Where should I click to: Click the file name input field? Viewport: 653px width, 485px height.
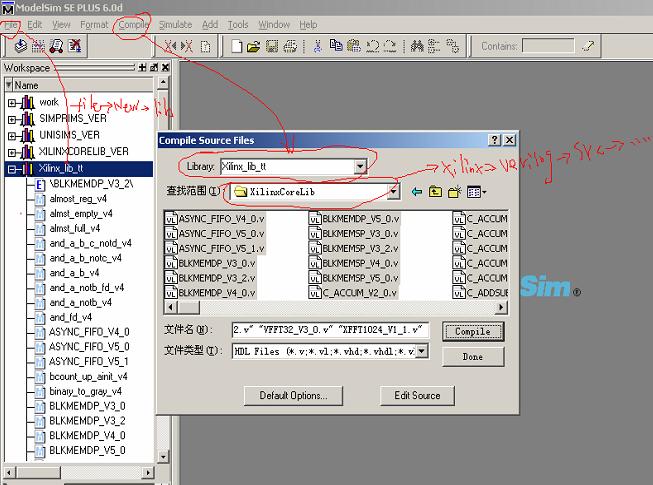coord(330,330)
